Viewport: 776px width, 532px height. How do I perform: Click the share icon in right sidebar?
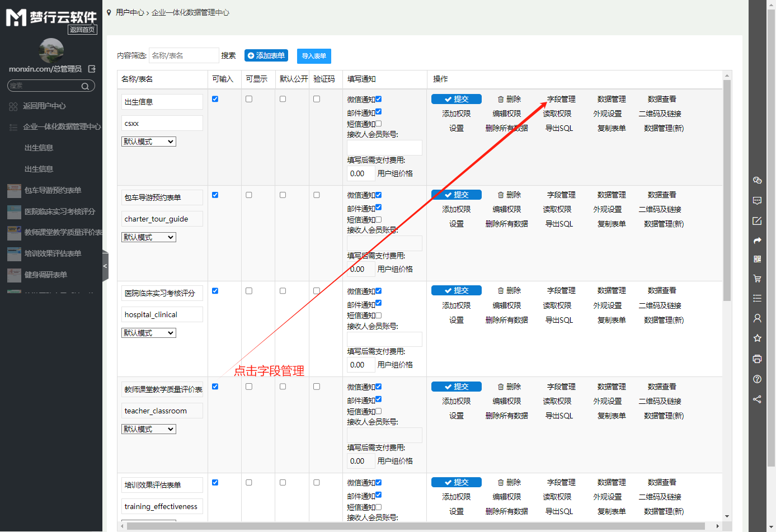757,399
